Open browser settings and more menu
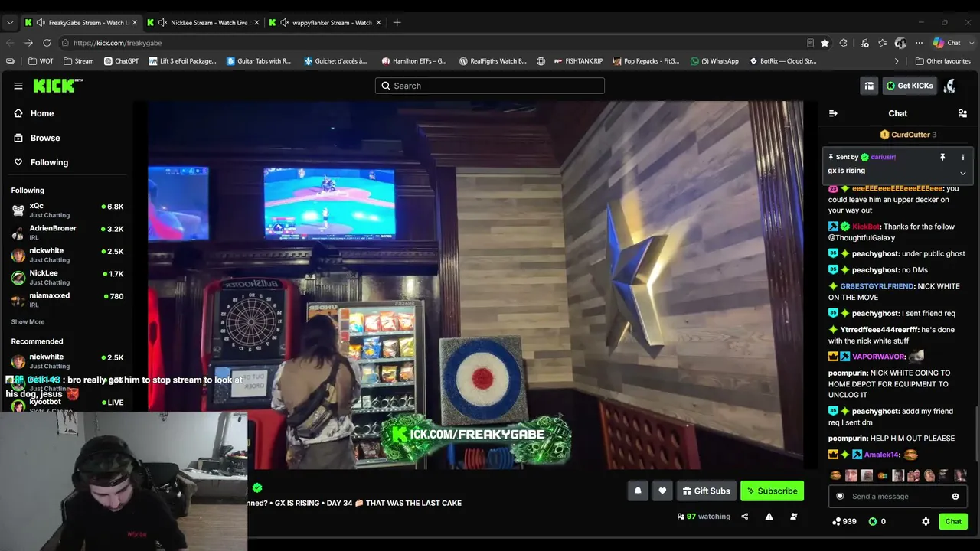 pyautogui.click(x=919, y=43)
